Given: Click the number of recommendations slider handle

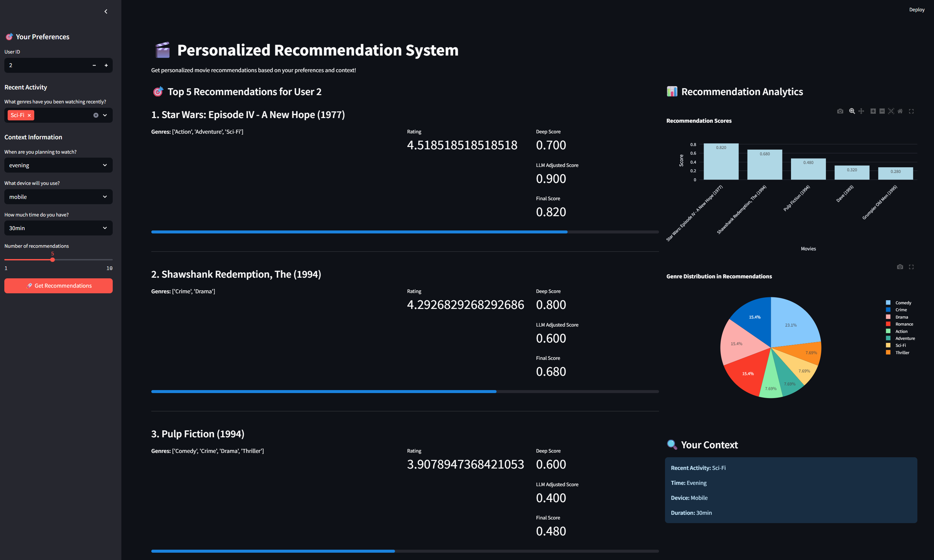Looking at the screenshot, I should tap(53, 260).
